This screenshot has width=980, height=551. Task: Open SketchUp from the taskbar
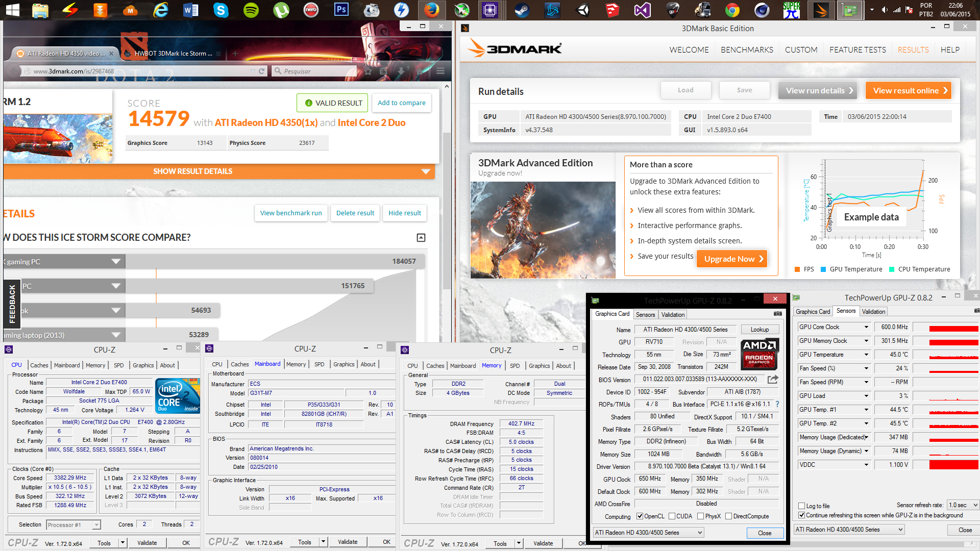point(612,10)
